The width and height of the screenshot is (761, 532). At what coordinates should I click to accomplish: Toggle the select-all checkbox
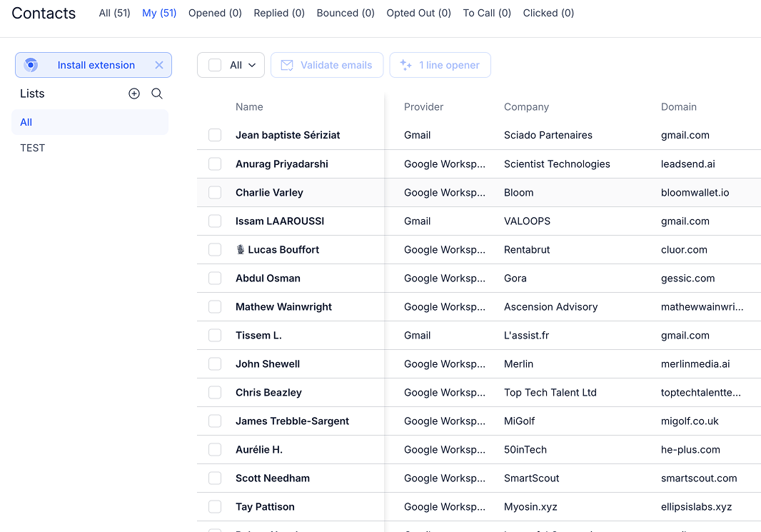tap(215, 65)
